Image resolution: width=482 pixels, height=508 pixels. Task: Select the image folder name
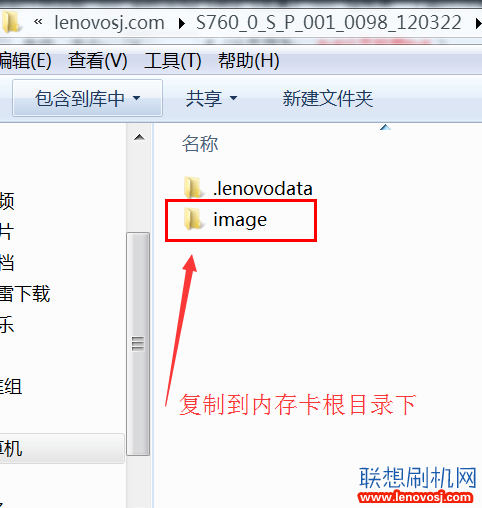(x=240, y=220)
